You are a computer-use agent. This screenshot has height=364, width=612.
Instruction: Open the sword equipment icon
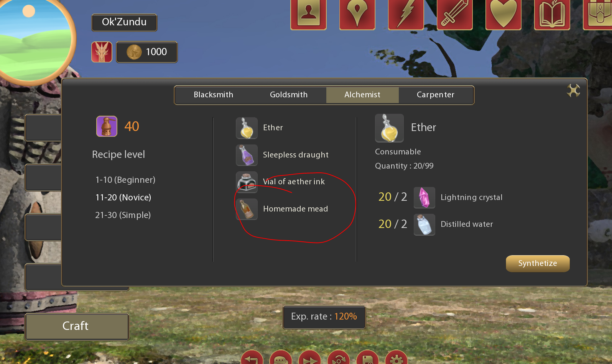click(454, 14)
